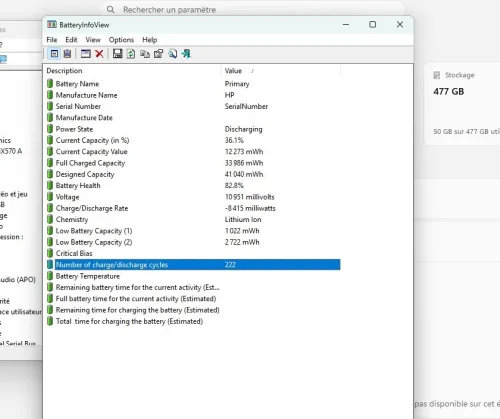Open the Help menu

tap(150, 40)
